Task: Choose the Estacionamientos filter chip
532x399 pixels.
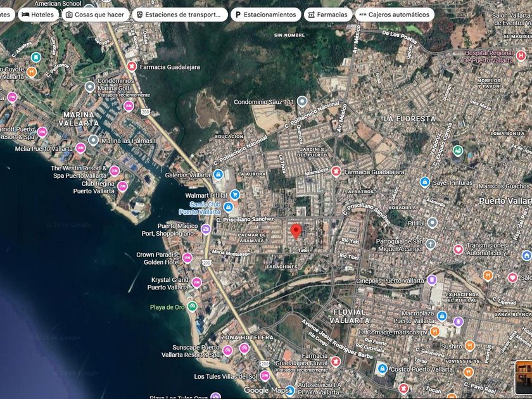Action: pyautogui.click(x=265, y=15)
